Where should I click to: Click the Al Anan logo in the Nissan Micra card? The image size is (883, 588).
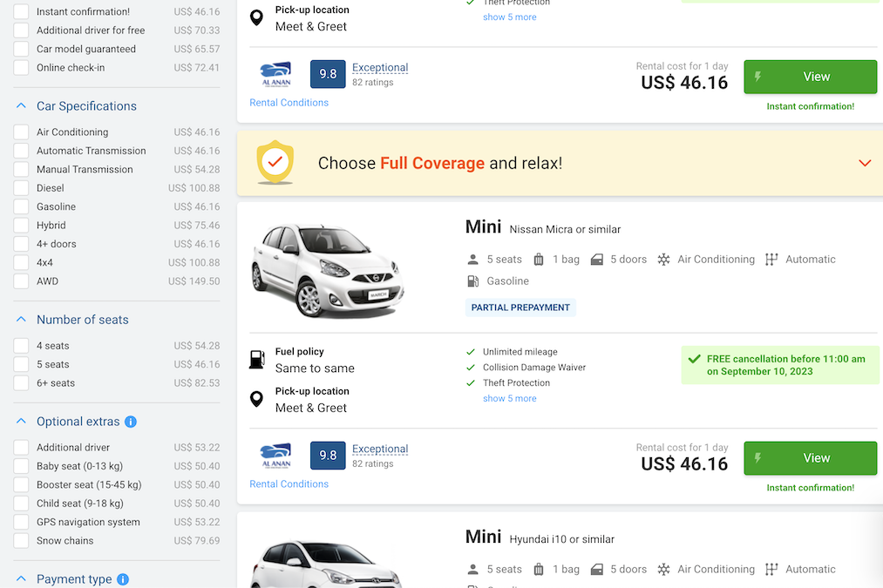pos(276,456)
